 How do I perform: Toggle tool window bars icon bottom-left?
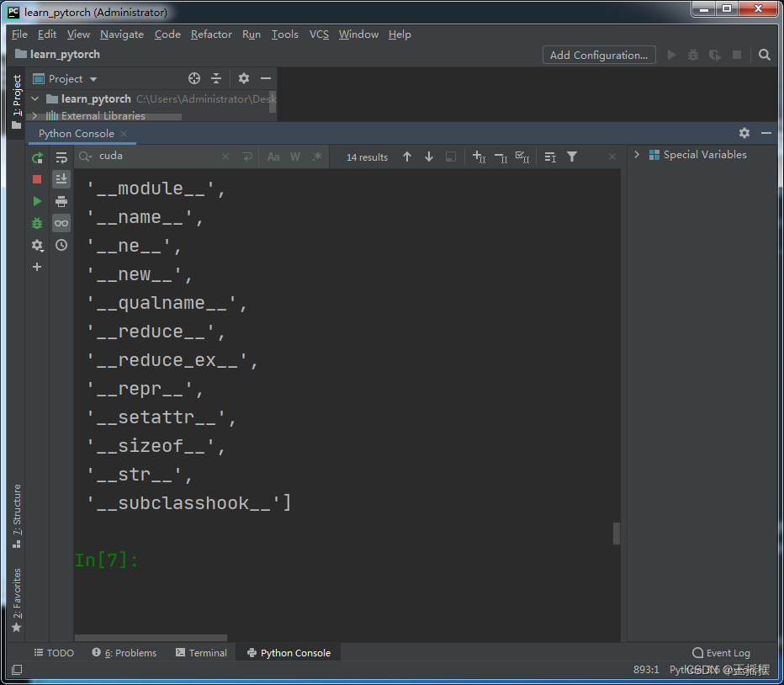point(17,670)
